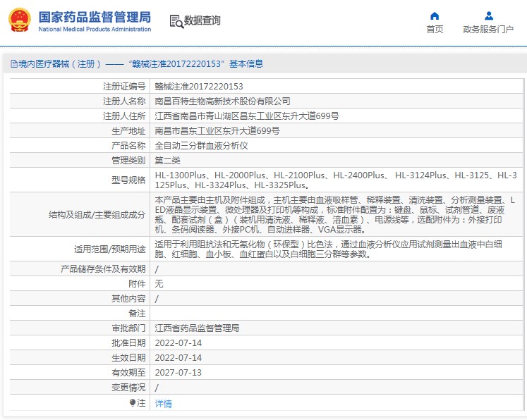527x420 pixels.
Task: Click the 国家药品监督管理局 site title
Action: (x=95, y=17)
